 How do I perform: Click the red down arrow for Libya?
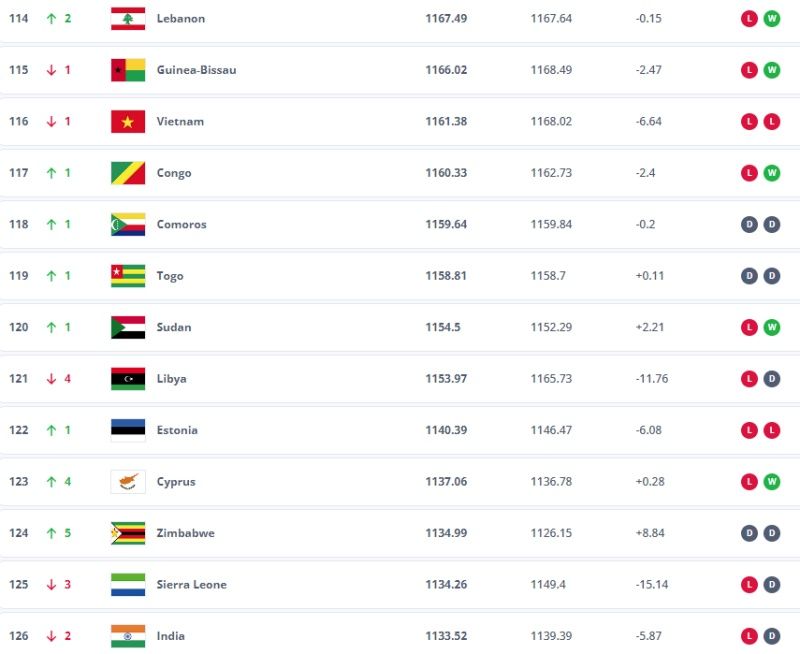[x=51, y=379]
